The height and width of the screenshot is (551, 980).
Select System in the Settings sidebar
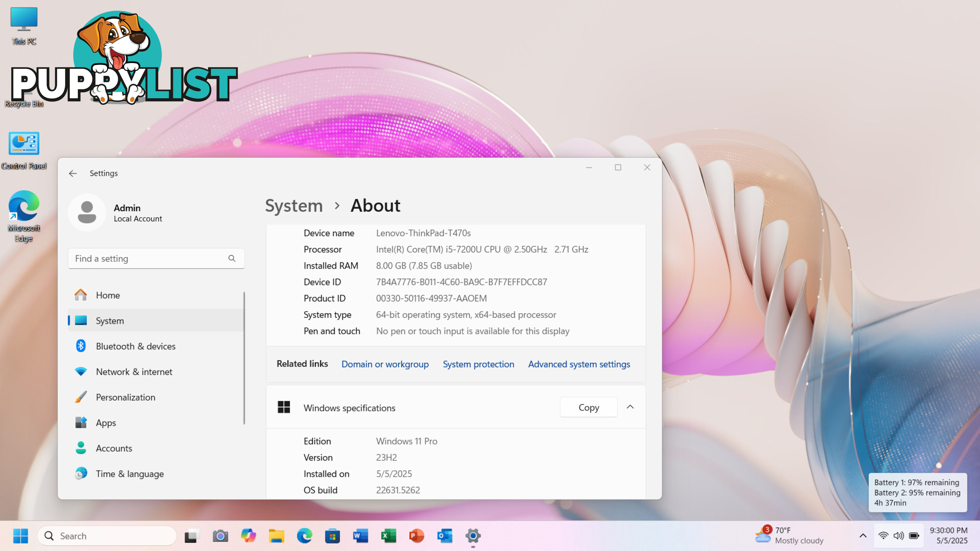(x=156, y=321)
